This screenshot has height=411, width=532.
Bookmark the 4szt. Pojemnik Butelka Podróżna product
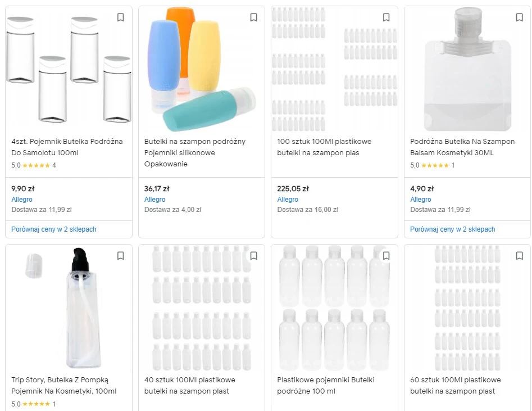pos(120,17)
